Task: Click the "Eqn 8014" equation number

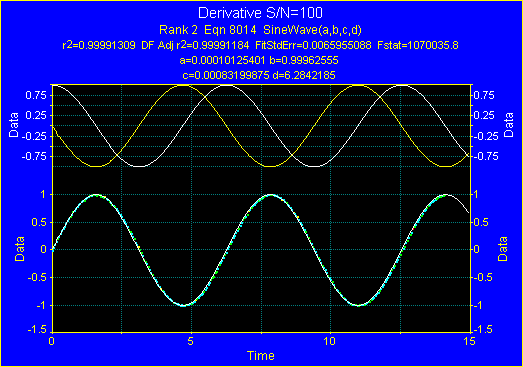Action: pyautogui.click(x=230, y=30)
